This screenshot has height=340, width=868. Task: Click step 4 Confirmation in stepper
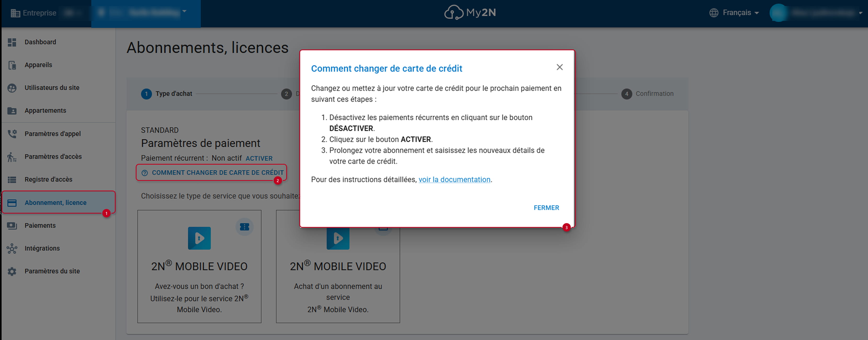(x=647, y=94)
